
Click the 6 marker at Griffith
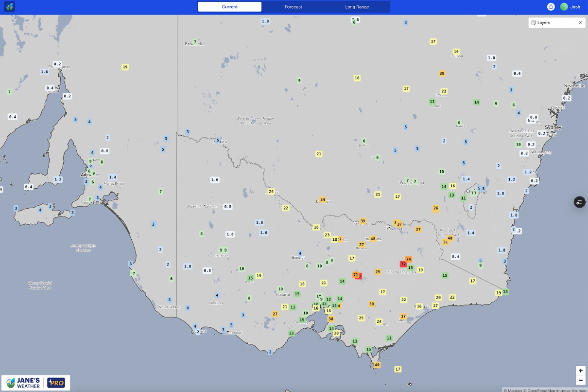pyautogui.click(x=364, y=141)
